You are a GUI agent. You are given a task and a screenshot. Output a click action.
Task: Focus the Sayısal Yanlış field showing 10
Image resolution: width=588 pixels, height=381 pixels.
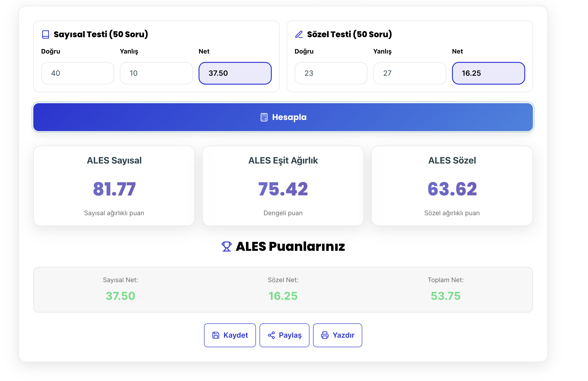(x=156, y=73)
